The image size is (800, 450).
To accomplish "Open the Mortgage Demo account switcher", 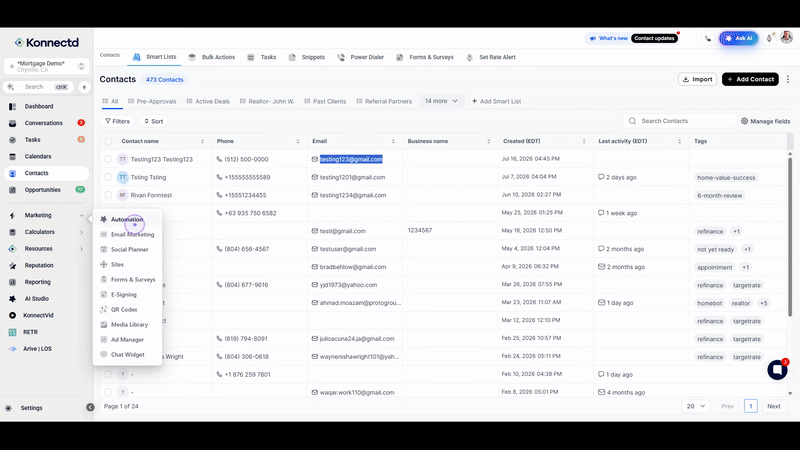I will [46, 66].
